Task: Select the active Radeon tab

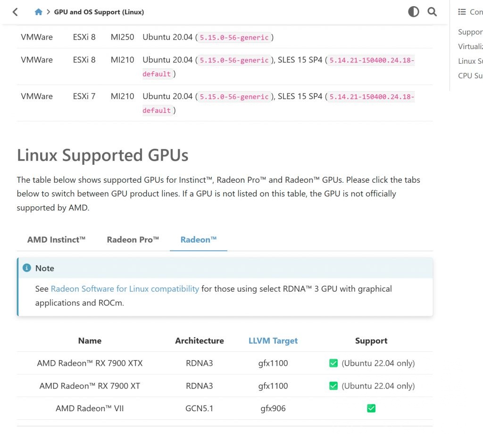Action: click(x=198, y=239)
